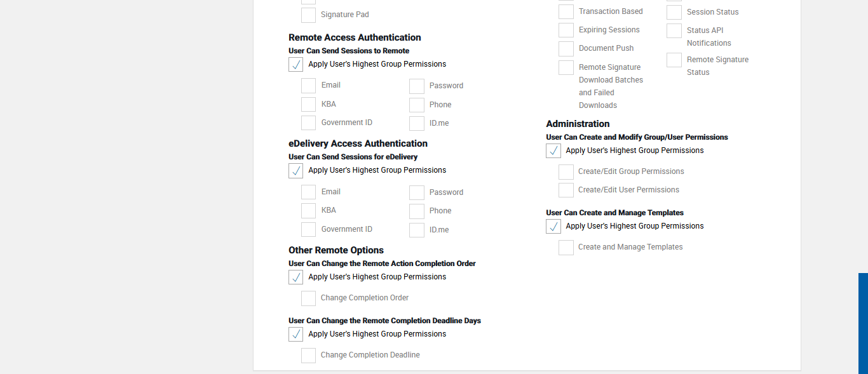Select the Expiring Sessions checkbox
This screenshot has height=374, width=868.
(x=566, y=30)
